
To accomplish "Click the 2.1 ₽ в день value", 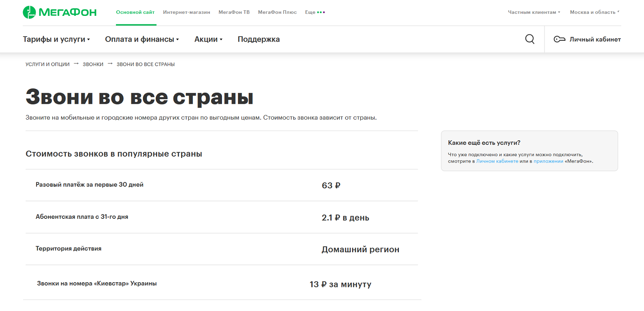I will point(345,218).
